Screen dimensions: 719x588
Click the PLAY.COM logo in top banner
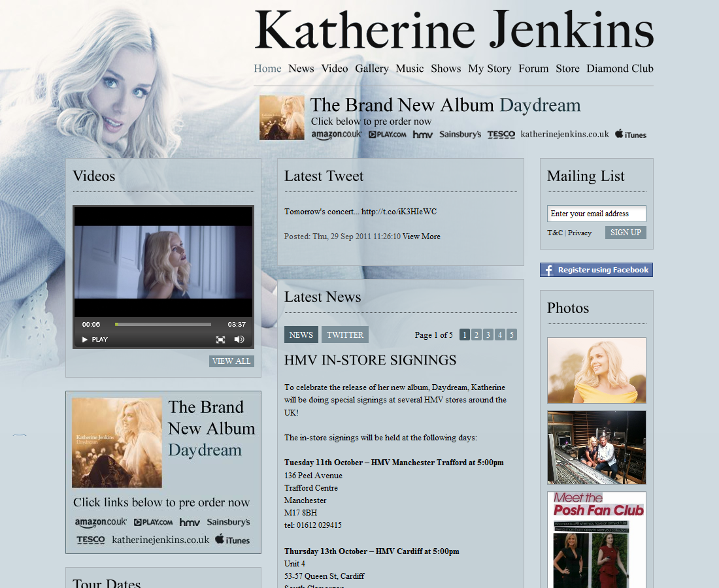pyautogui.click(x=388, y=135)
